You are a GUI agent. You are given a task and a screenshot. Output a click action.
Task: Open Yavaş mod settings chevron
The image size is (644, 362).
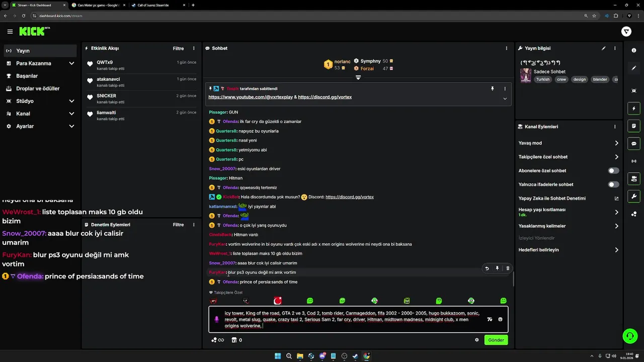click(616, 143)
